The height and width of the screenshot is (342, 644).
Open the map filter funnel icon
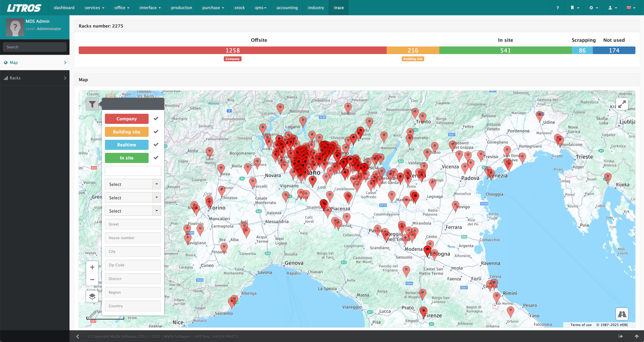(92, 104)
